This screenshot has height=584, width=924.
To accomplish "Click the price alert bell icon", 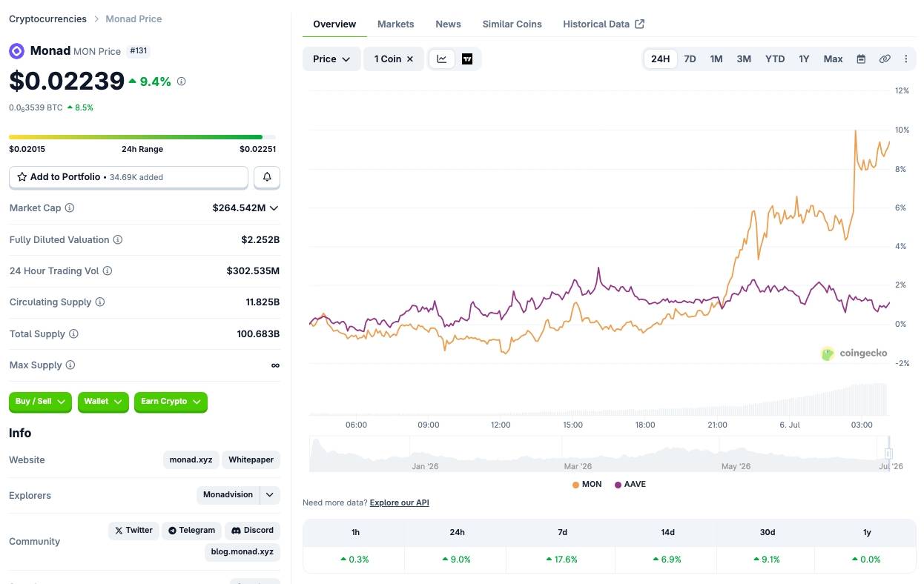I will click(267, 177).
